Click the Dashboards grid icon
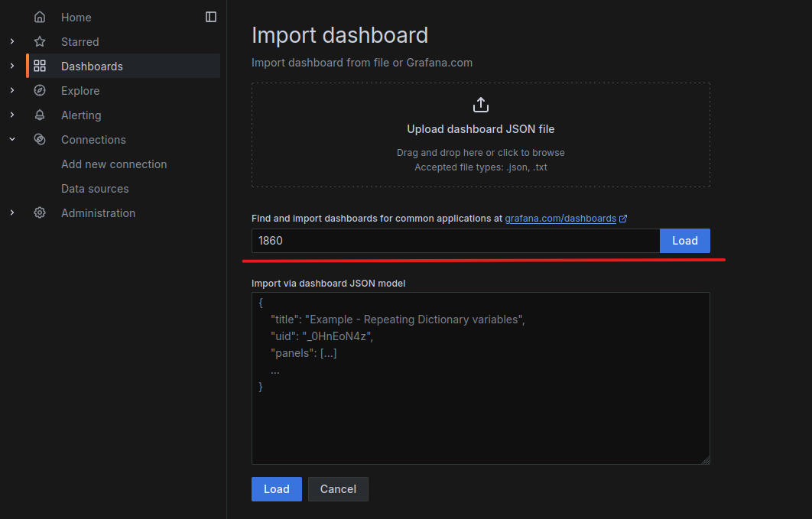Image resolution: width=812 pixels, height=519 pixels. pyautogui.click(x=40, y=66)
